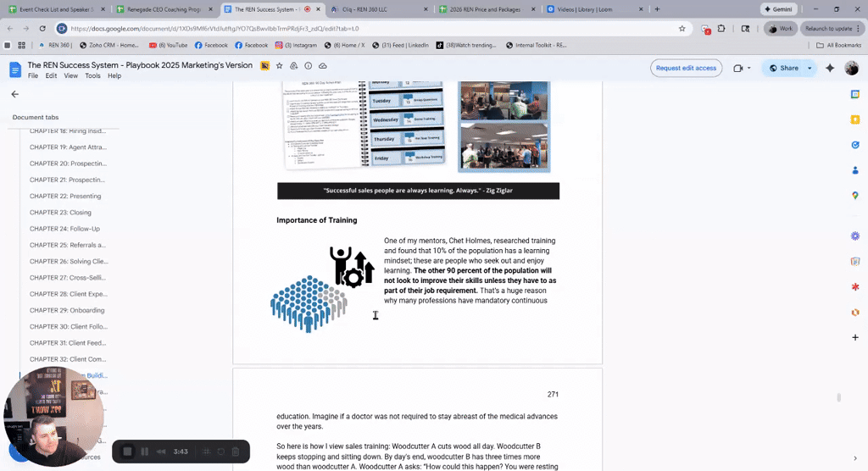The height and width of the screenshot is (471, 868).
Task: Open Contacts in the side panel
Action: pos(855,170)
